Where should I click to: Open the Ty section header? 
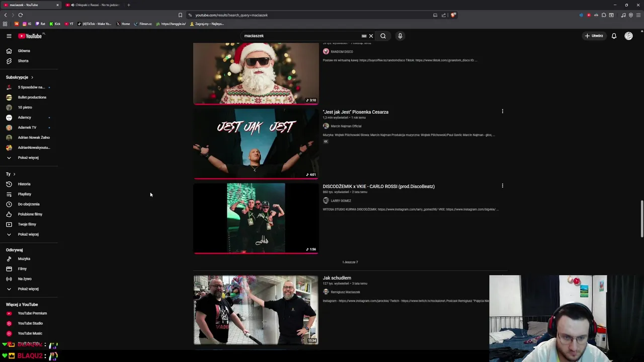pyautogui.click(x=11, y=174)
